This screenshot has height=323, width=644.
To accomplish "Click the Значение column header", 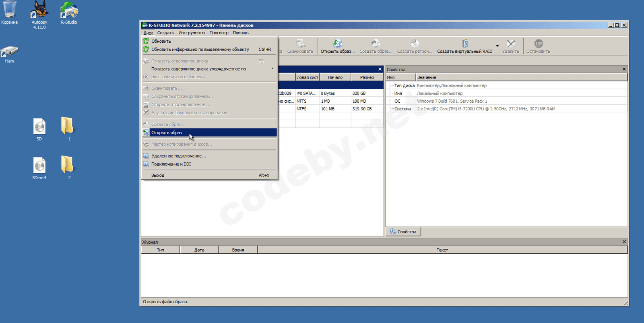I will [522, 77].
